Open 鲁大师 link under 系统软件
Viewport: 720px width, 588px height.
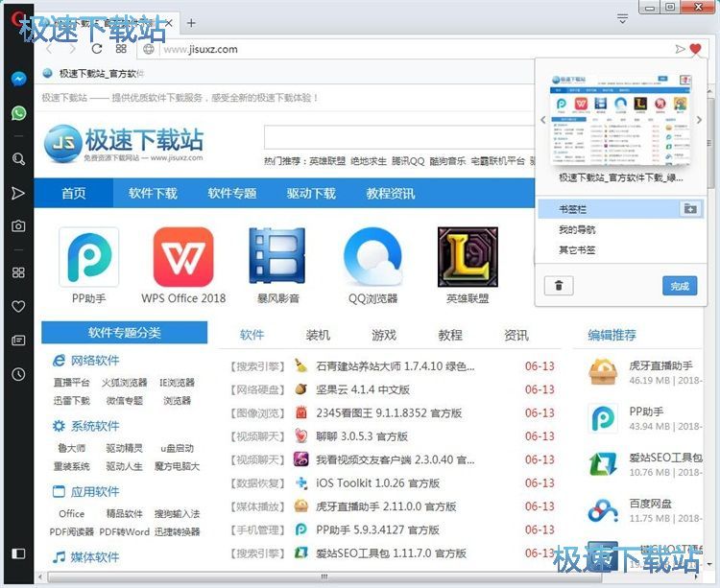(71, 448)
